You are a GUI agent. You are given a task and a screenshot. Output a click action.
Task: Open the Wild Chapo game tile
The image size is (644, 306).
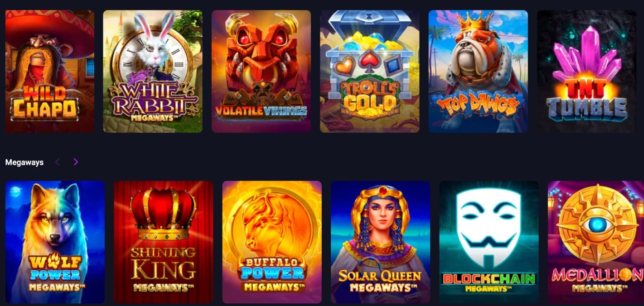[50, 71]
